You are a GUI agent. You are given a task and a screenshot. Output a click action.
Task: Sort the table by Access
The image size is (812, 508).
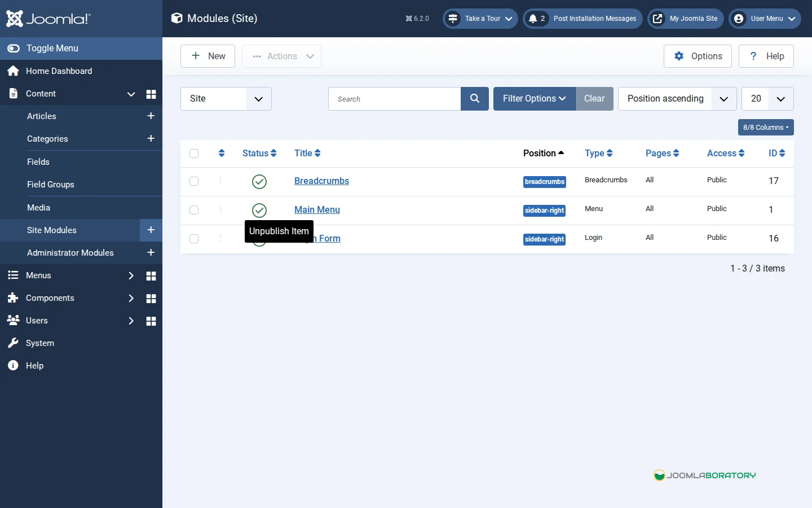pos(726,154)
